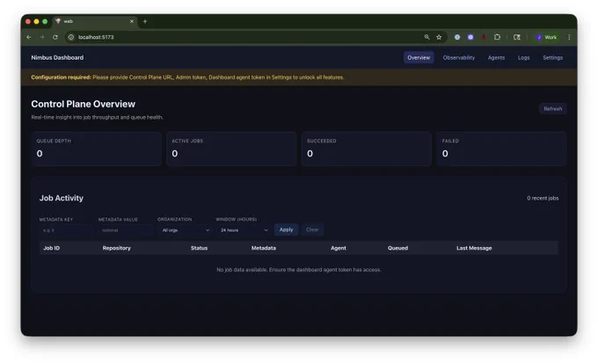Open a new browser tab with plus
The height and width of the screenshot is (364, 598).
click(x=145, y=21)
